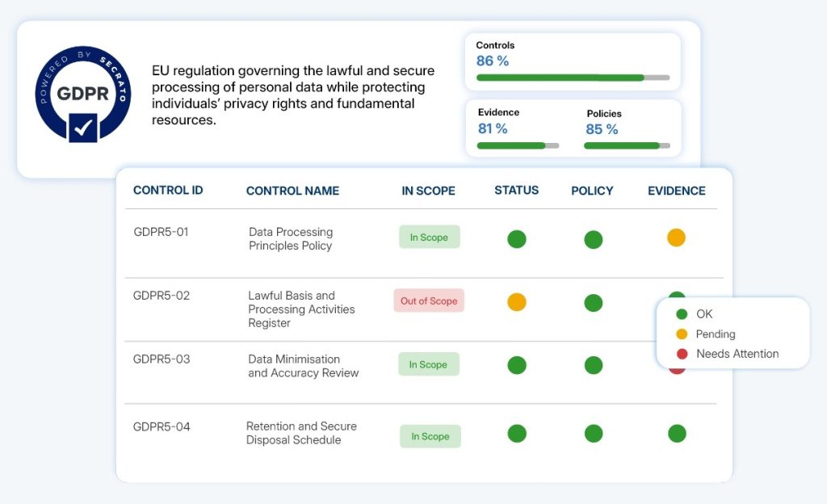Screen dimensions: 827x504
Task: Click the Evidence label in summary card
Action: [x=498, y=112]
